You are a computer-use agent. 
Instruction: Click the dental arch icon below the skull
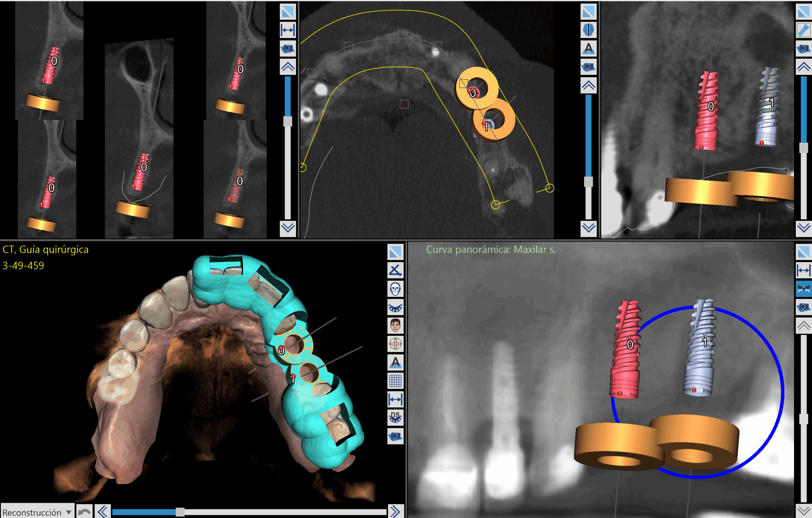coord(395,307)
